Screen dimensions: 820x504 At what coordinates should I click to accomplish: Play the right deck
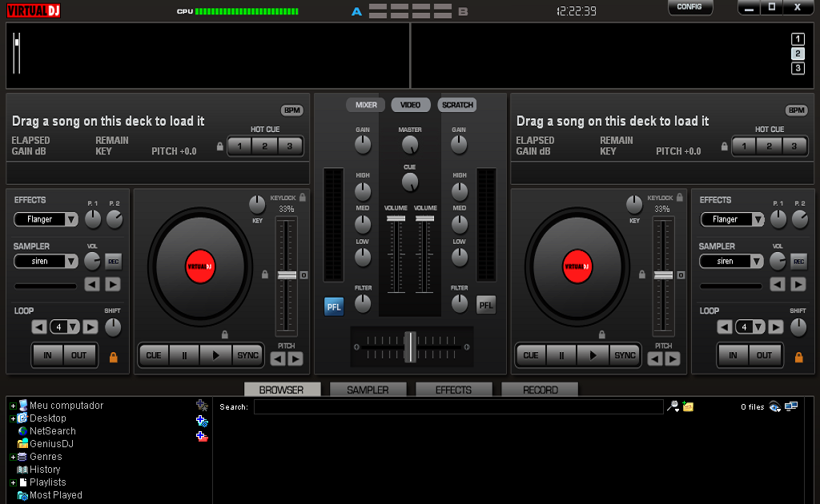593,356
